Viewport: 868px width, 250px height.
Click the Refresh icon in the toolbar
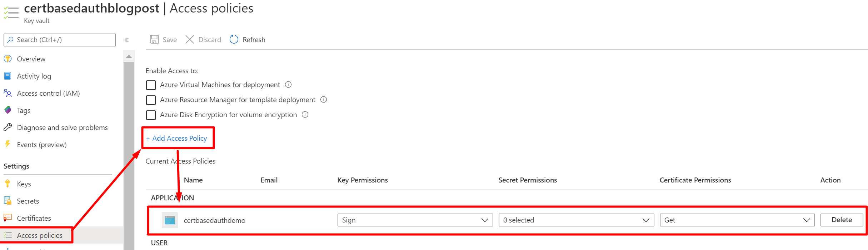point(234,39)
